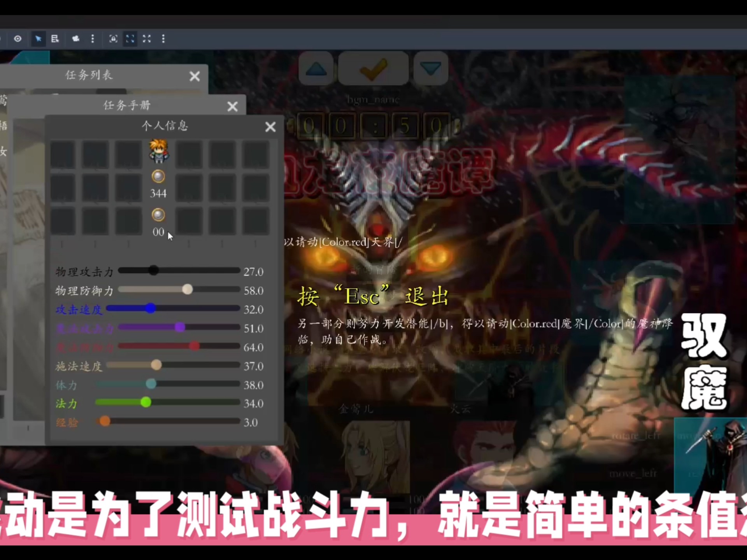Viewport: 747px width, 560px height.
Task: Adjust the 物理防御力 slider
Action: (179, 289)
